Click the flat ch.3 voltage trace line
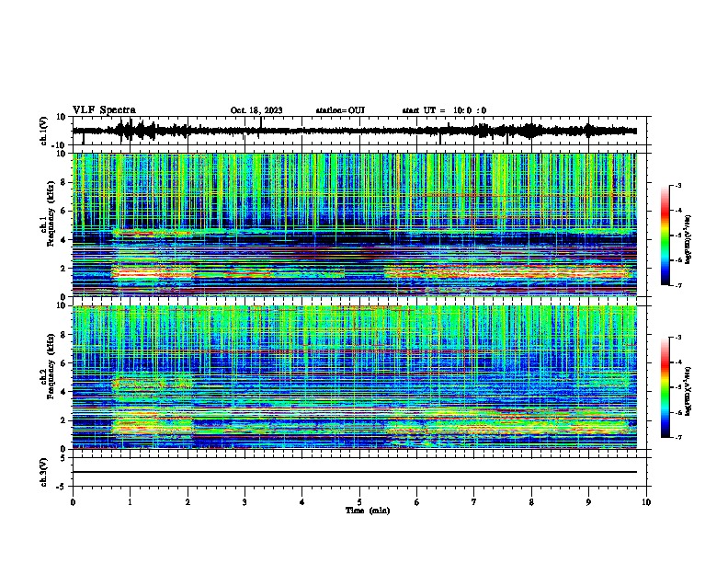Screen dimensions: 728x563 coord(355,472)
